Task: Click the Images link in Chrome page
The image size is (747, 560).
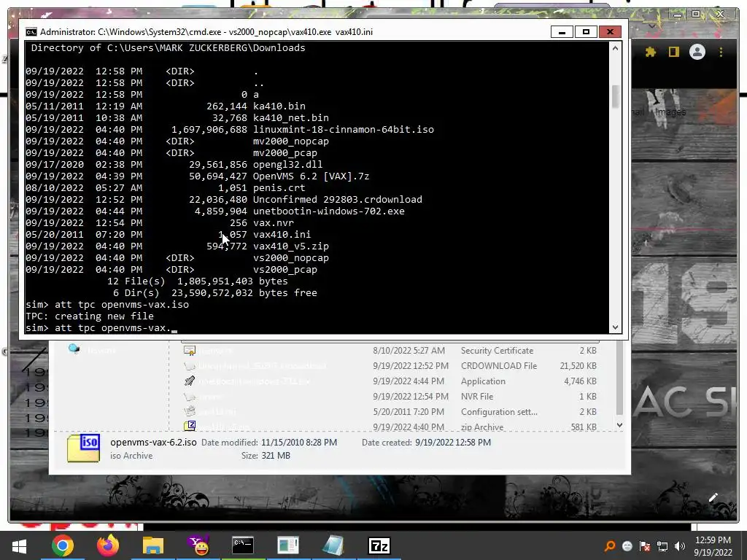Action: [670, 112]
